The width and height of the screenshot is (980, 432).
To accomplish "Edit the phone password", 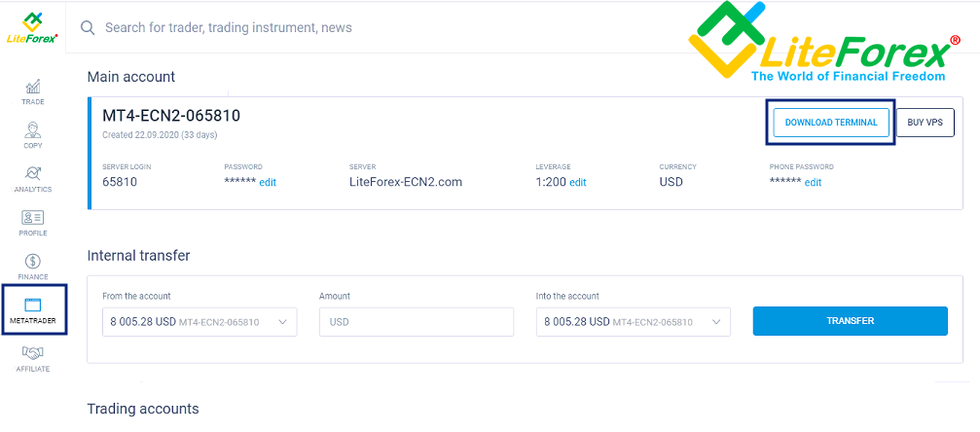I will click(813, 183).
